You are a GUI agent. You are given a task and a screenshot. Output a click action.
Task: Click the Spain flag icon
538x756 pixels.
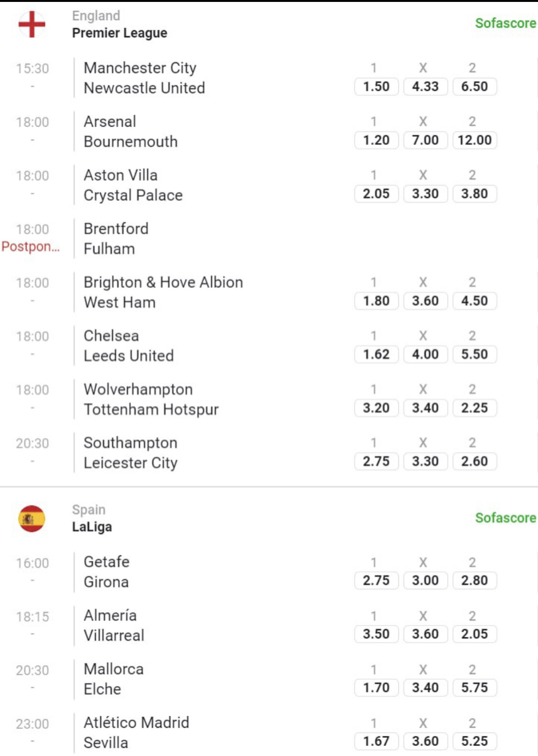(32, 518)
